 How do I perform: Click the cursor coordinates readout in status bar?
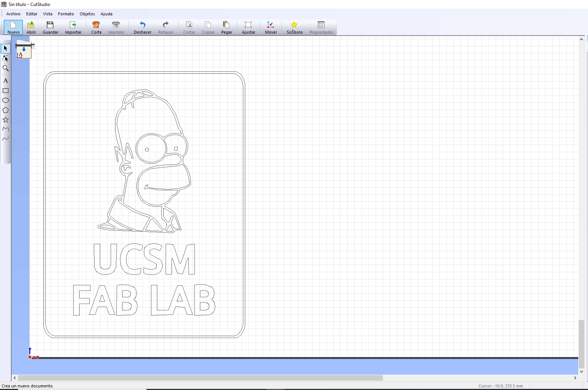tap(501, 386)
